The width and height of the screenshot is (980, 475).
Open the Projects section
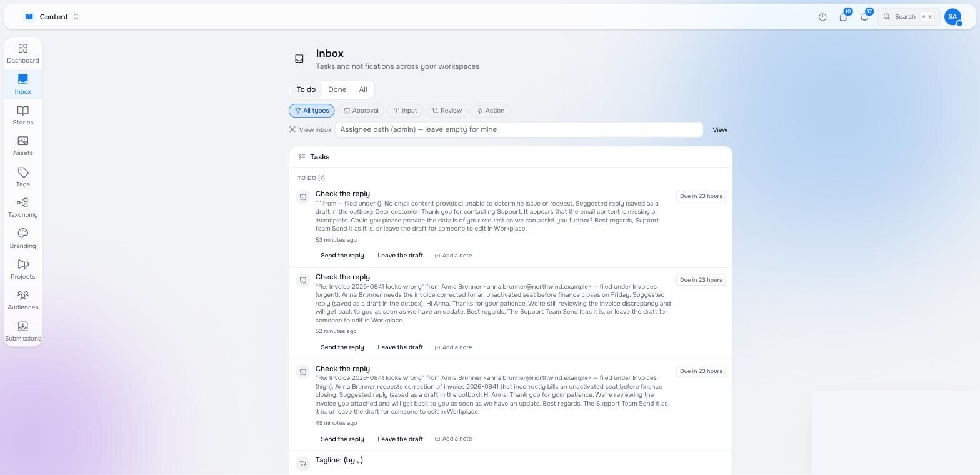click(x=23, y=270)
